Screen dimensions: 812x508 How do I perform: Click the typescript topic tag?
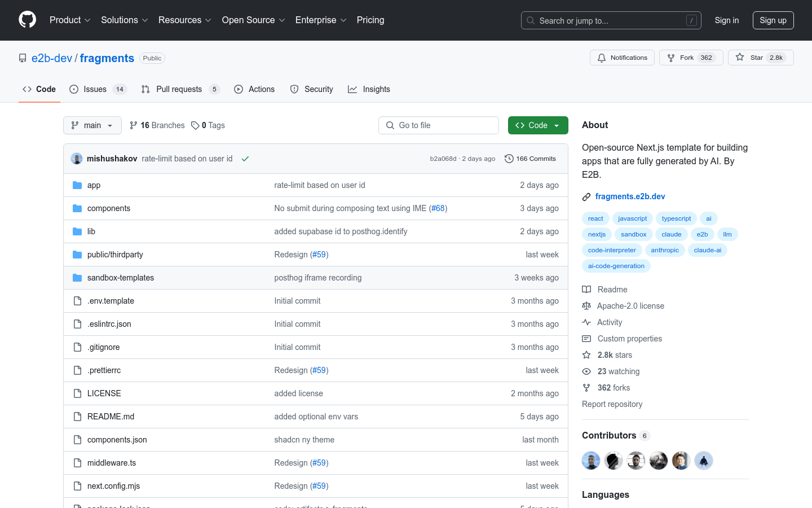676,218
